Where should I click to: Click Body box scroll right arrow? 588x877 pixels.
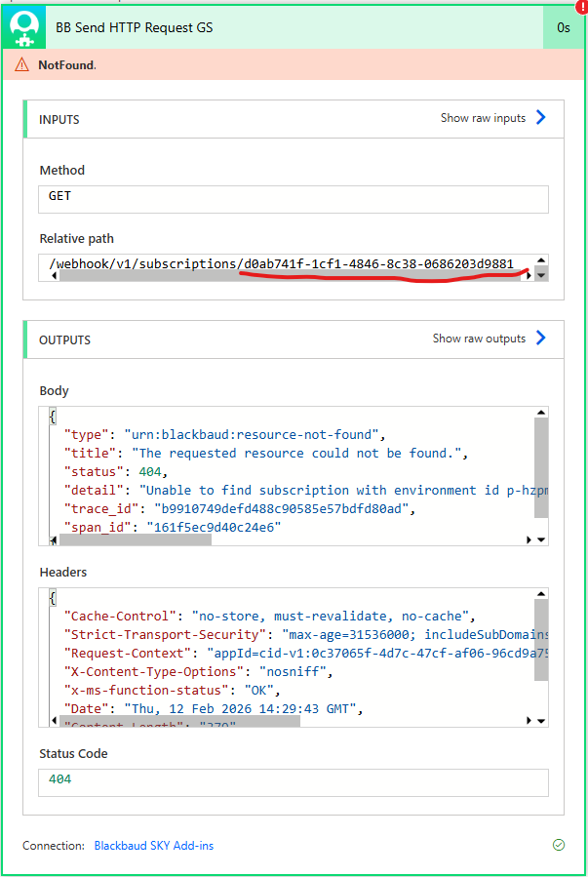point(529,539)
